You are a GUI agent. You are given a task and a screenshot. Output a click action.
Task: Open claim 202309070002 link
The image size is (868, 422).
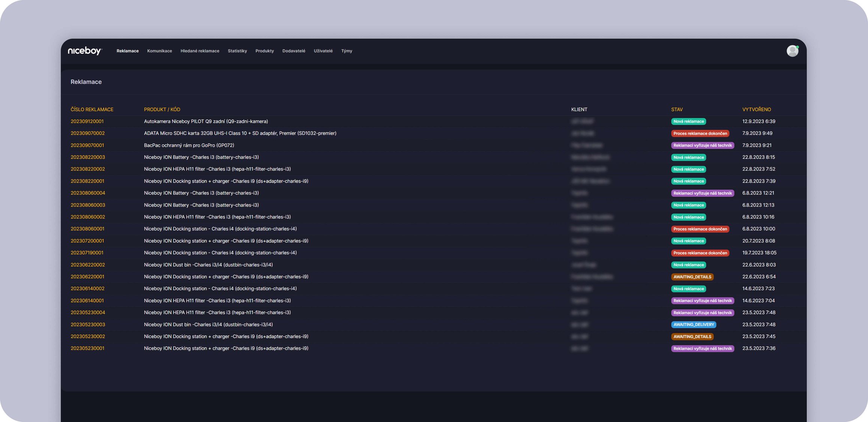[x=87, y=133]
